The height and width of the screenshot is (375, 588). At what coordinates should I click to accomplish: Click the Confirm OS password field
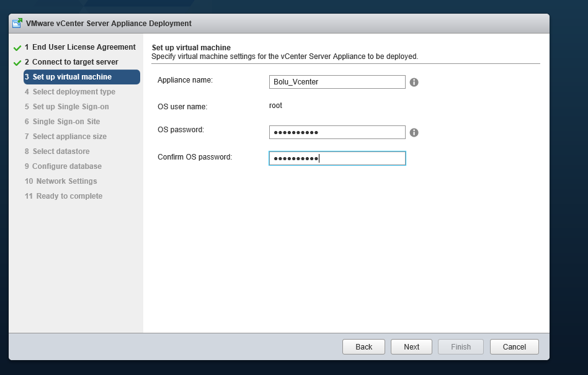[337, 158]
